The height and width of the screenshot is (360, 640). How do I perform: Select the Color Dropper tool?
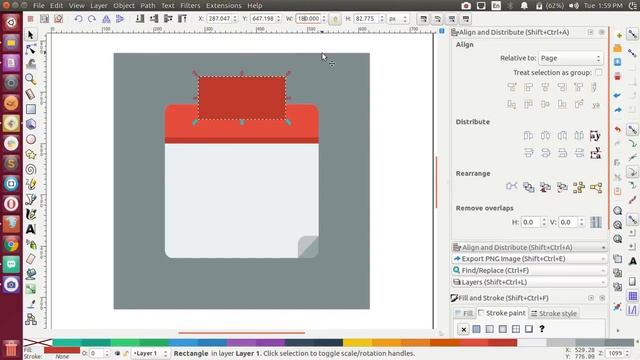point(31,304)
